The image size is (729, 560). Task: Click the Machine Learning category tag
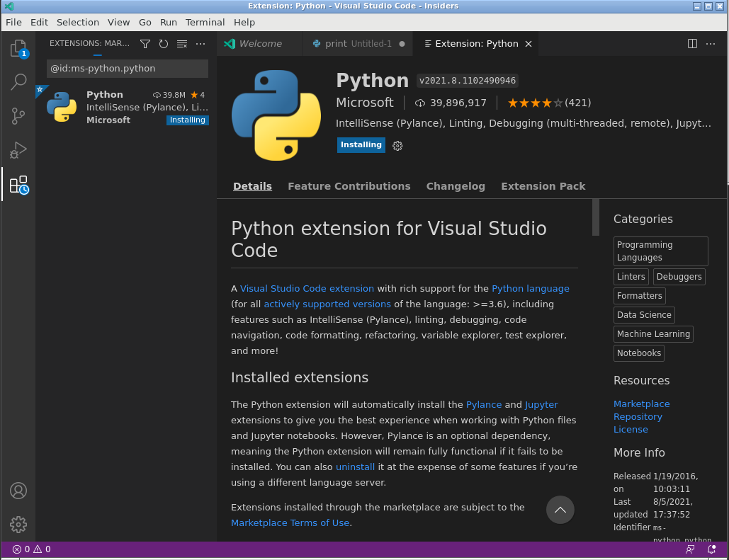[x=653, y=333]
